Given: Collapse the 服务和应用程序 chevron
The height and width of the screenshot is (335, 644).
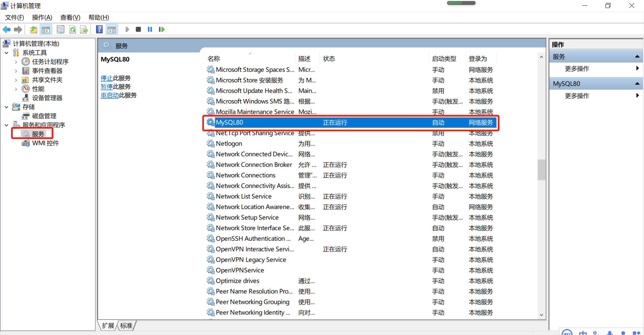Looking at the screenshot, I should (x=6, y=125).
